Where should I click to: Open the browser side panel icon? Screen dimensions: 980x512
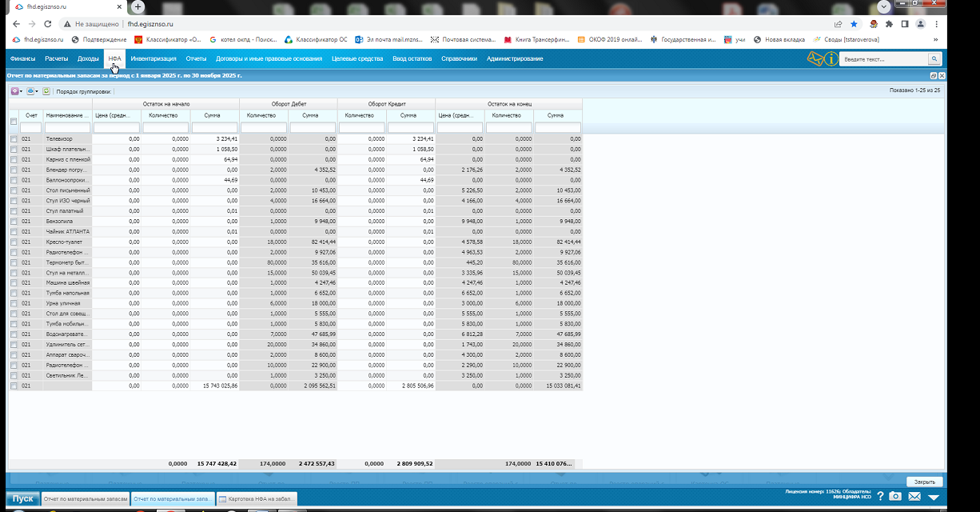(x=906, y=24)
